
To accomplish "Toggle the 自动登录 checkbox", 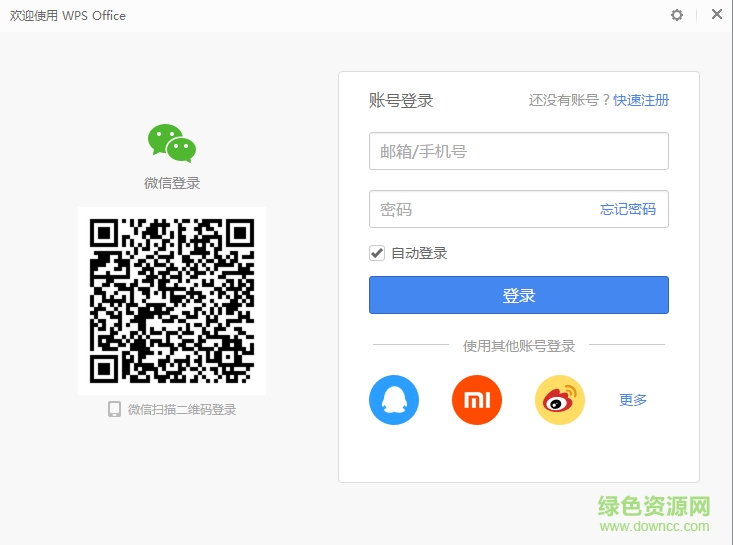I will pos(377,253).
